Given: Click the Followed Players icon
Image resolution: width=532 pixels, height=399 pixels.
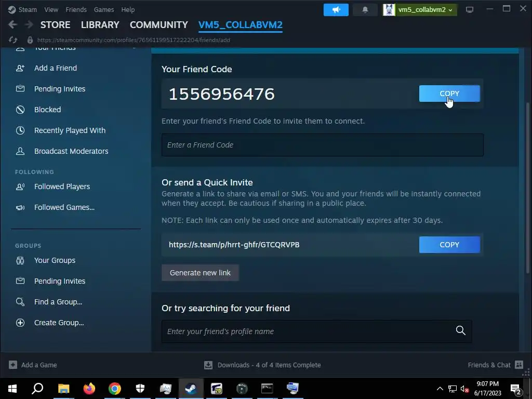Looking at the screenshot, I should tap(20, 187).
